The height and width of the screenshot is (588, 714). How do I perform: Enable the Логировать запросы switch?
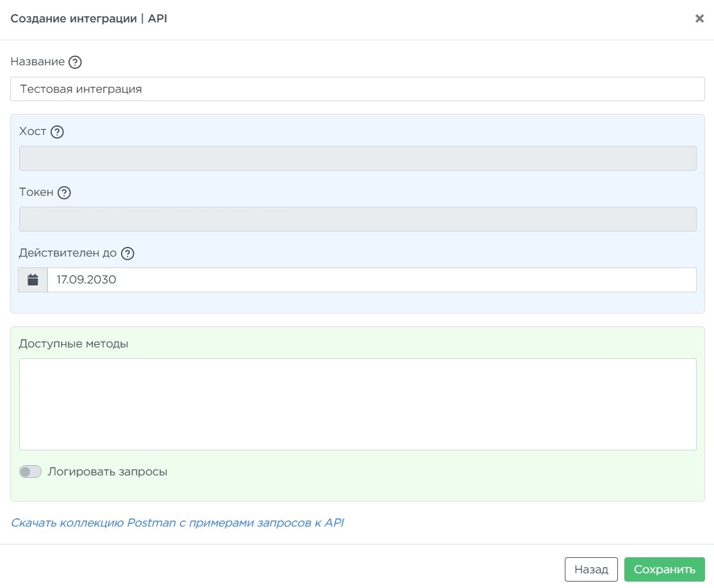pos(30,472)
